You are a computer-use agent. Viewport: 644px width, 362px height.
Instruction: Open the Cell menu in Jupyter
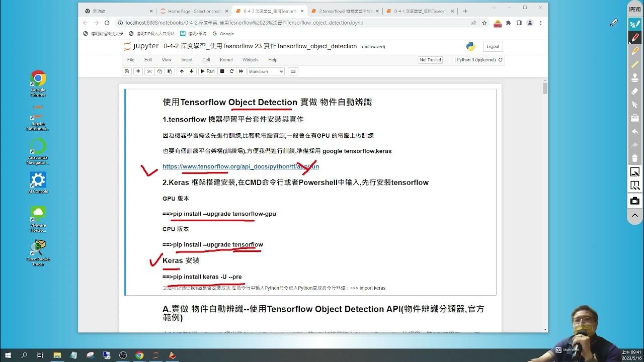pyautogui.click(x=206, y=60)
